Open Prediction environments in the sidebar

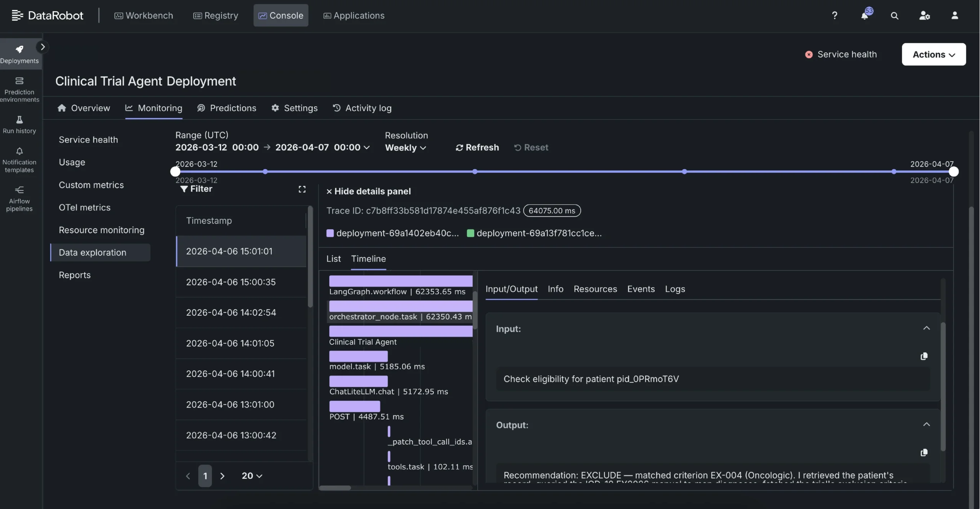[x=20, y=90]
